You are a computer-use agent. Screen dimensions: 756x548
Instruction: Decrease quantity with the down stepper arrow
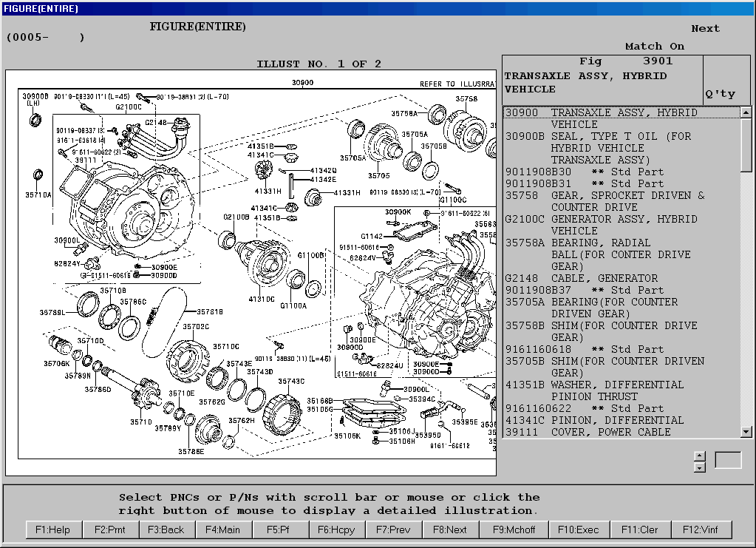point(700,467)
